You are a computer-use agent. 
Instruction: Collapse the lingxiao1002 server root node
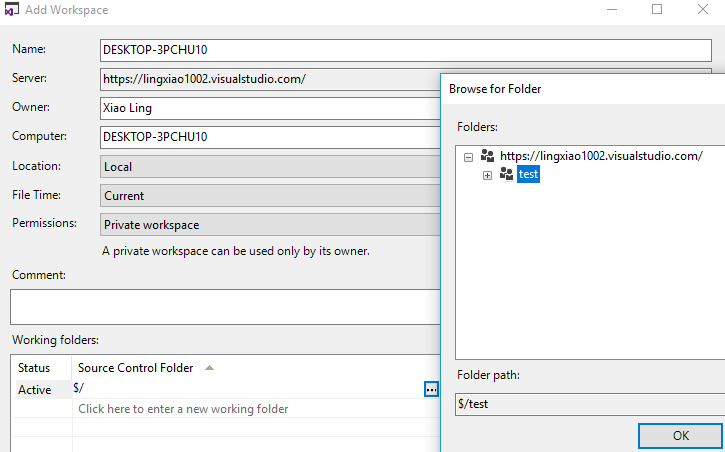coord(469,157)
